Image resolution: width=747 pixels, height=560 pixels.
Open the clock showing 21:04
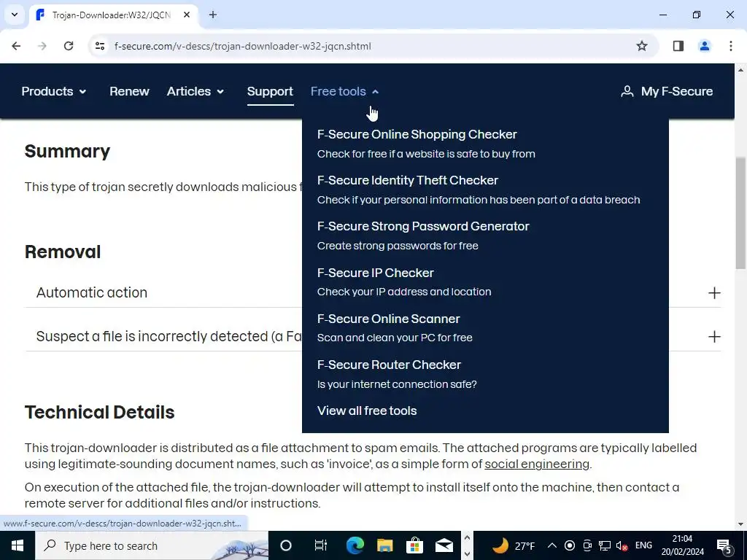pos(682,545)
